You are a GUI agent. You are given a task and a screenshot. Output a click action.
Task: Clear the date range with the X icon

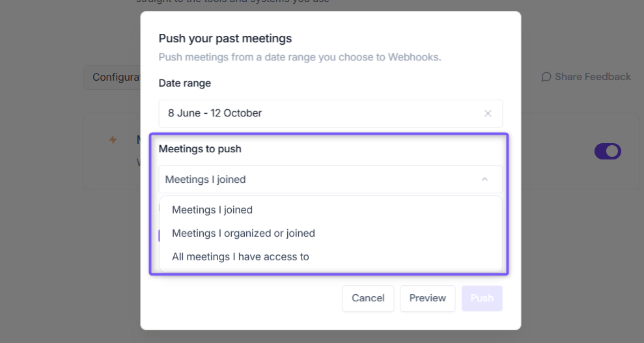coord(488,113)
